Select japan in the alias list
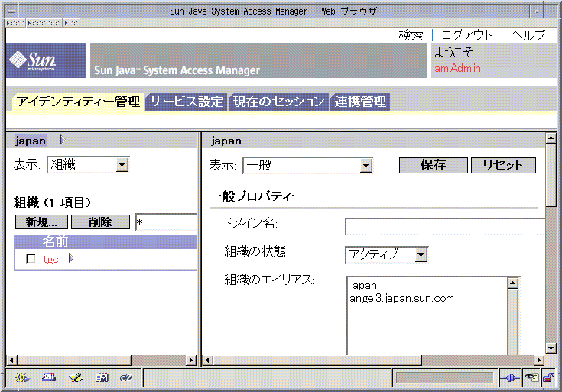 (x=363, y=286)
